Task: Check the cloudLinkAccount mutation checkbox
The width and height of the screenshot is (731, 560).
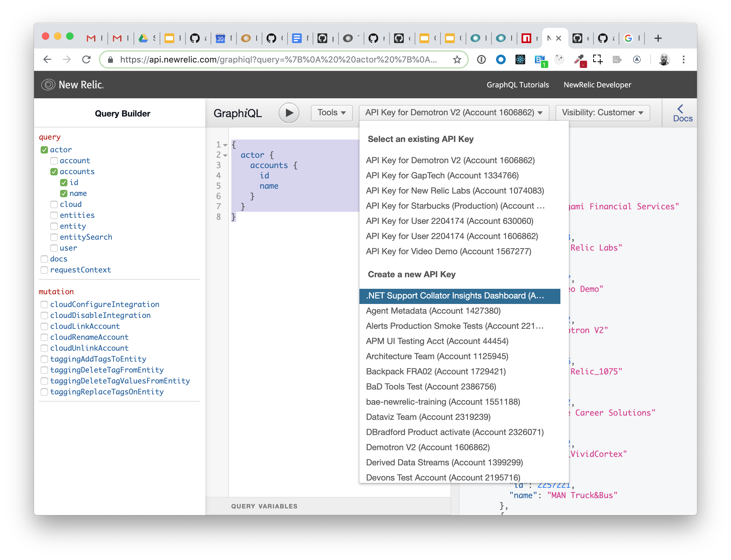Action: click(44, 326)
